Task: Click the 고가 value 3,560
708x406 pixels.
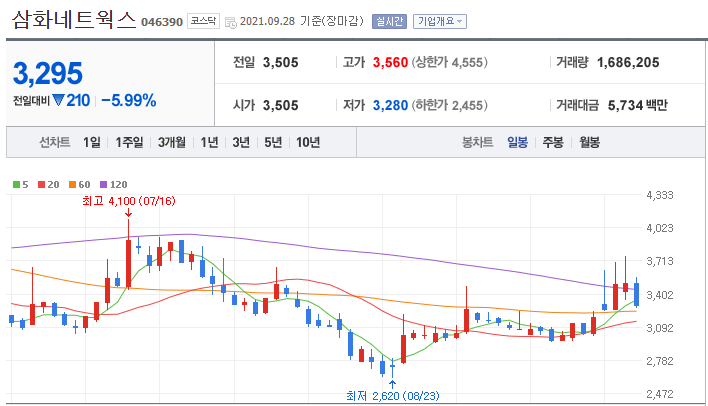Action: (x=390, y=62)
